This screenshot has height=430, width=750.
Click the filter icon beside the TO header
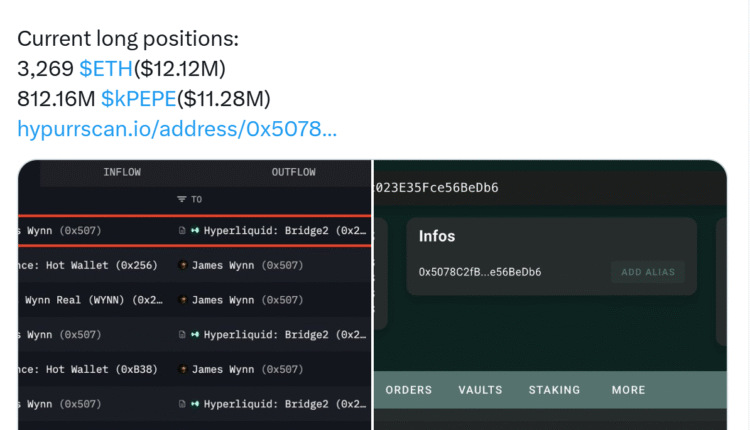pyautogui.click(x=181, y=199)
